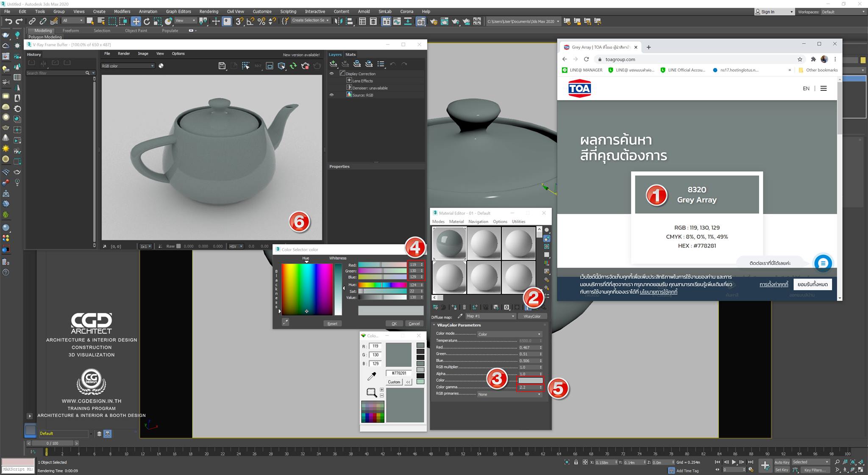Click the create layer icon in Layers panel

click(334, 64)
